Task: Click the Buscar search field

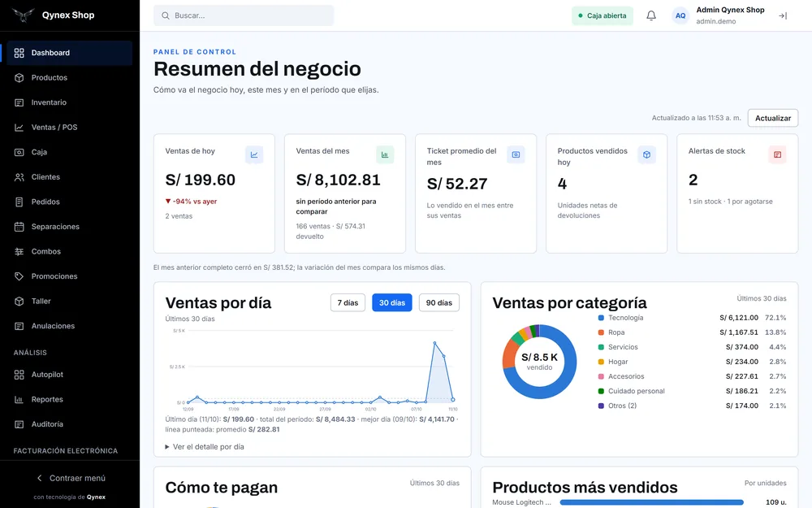Action: (244, 15)
